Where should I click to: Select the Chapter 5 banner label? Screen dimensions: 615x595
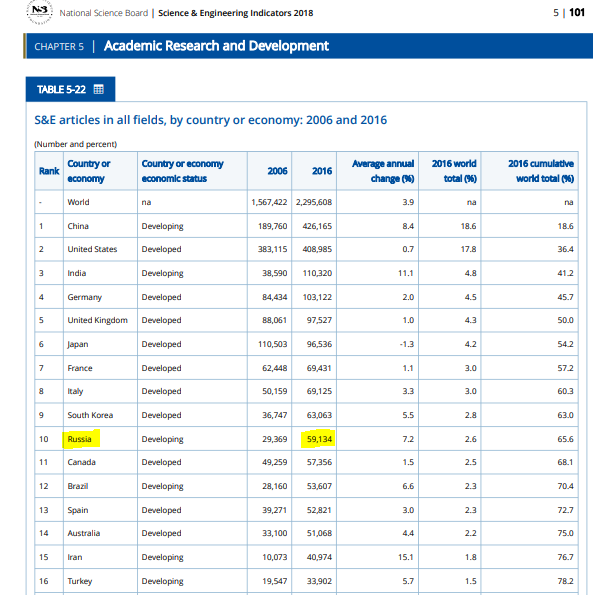pos(59,47)
